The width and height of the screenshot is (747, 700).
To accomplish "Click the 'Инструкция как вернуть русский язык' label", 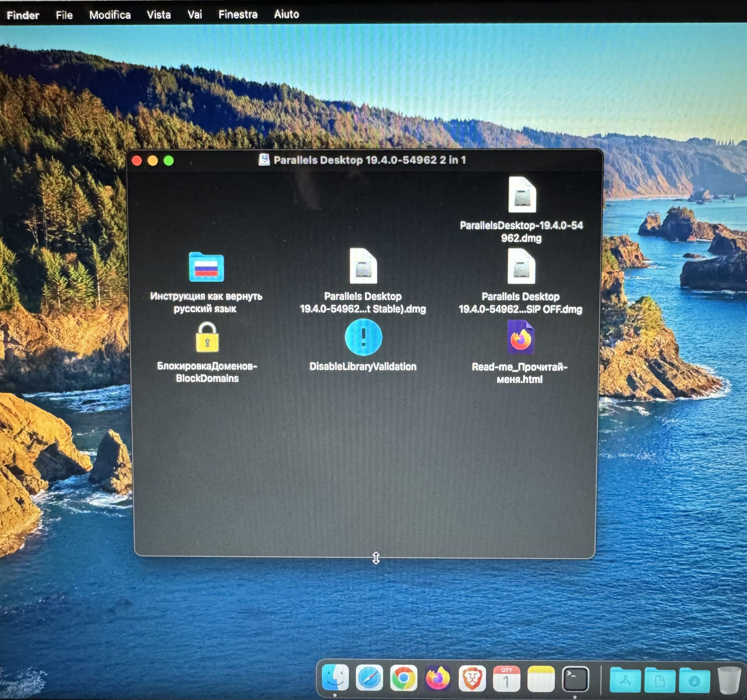I will (x=206, y=302).
